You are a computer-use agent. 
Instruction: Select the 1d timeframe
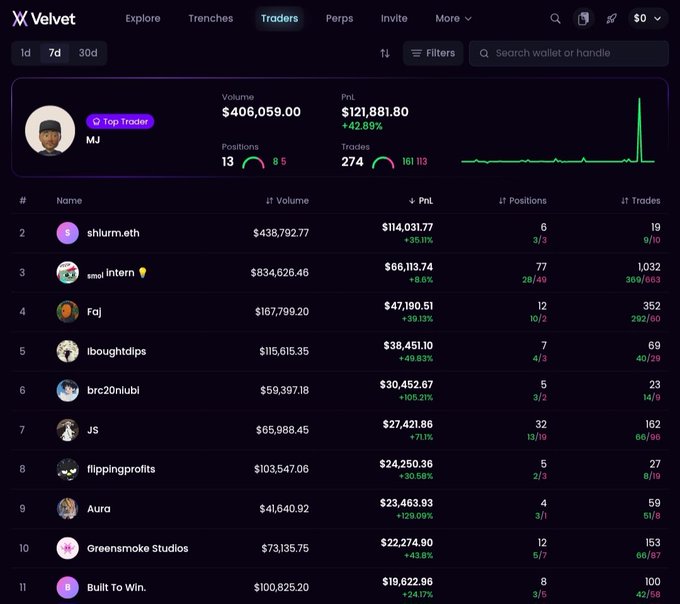coord(26,53)
